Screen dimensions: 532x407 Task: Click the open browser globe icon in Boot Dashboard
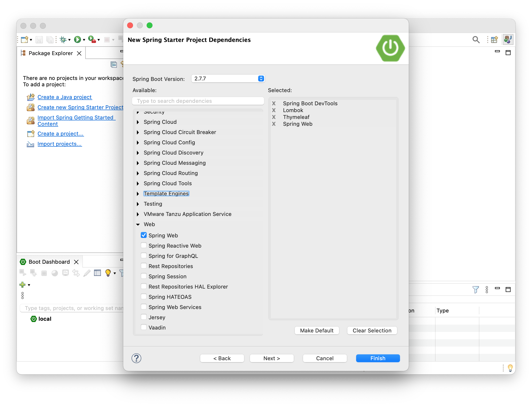click(x=55, y=273)
